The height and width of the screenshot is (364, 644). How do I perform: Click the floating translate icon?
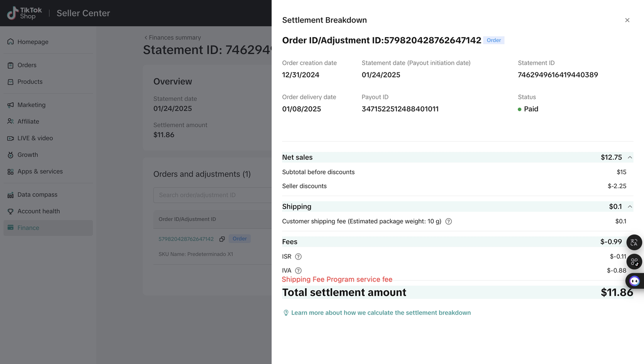[634, 242]
